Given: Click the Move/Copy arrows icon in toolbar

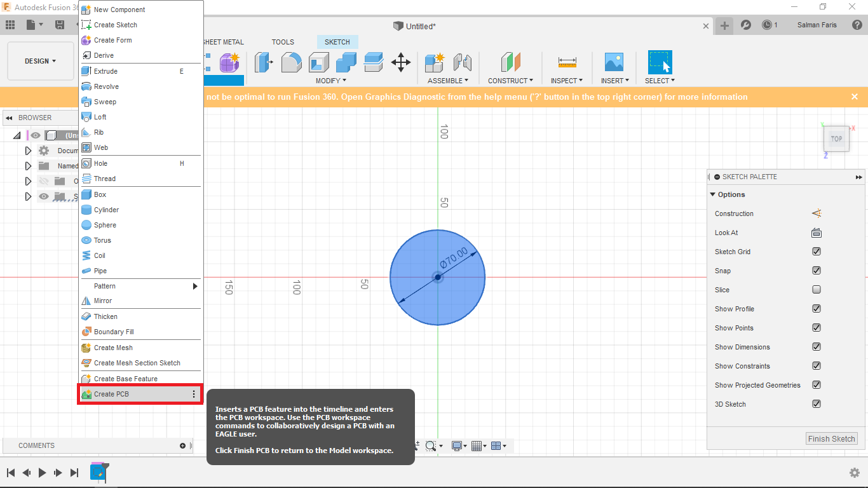Looking at the screenshot, I should point(400,62).
